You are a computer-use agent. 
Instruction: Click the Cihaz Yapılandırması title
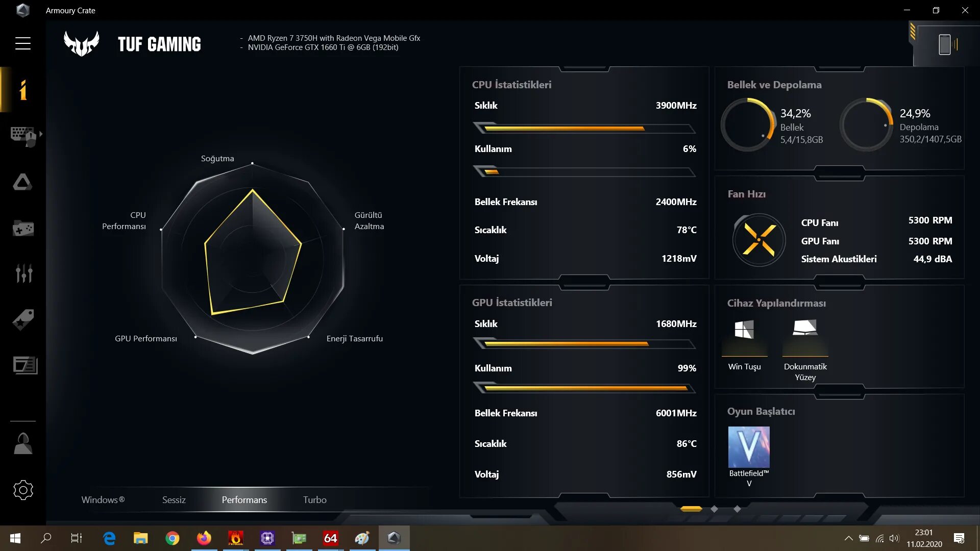776,303
